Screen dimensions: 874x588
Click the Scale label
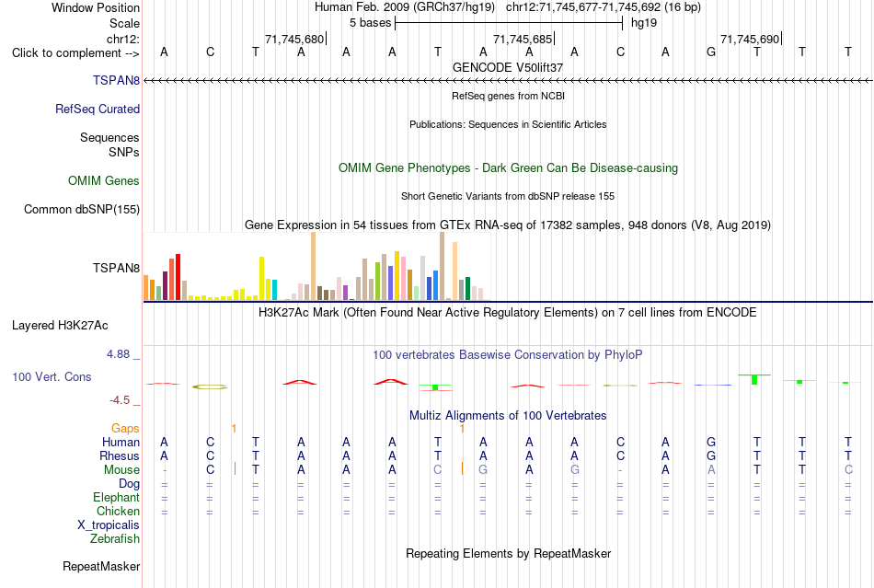[x=125, y=23]
